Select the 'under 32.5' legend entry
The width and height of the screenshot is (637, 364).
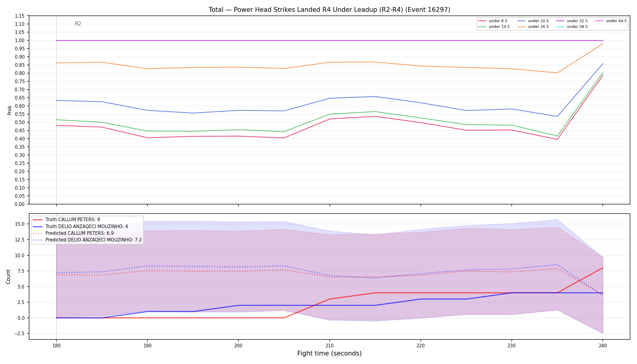point(572,21)
